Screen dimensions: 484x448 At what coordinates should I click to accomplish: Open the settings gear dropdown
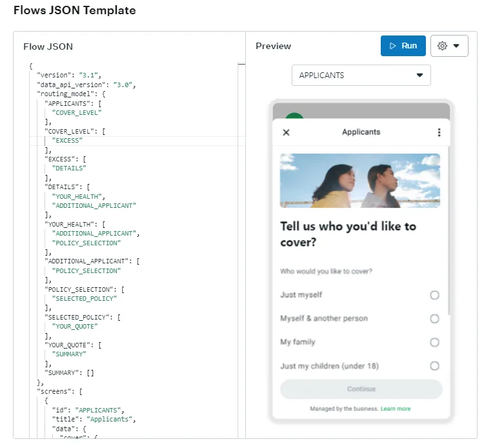coord(449,46)
